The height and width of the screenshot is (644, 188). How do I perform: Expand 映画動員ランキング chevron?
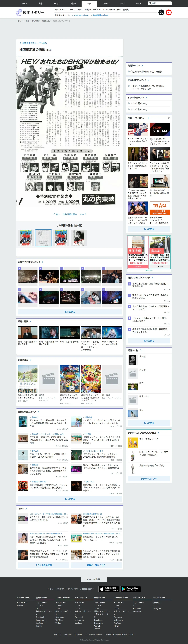[148, 80]
